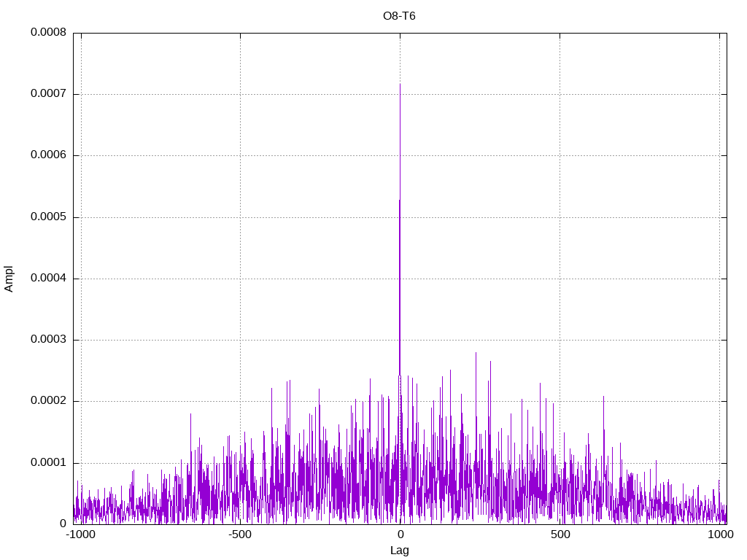
Task: Click the -1000 x-axis tick label
Action: (x=80, y=534)
